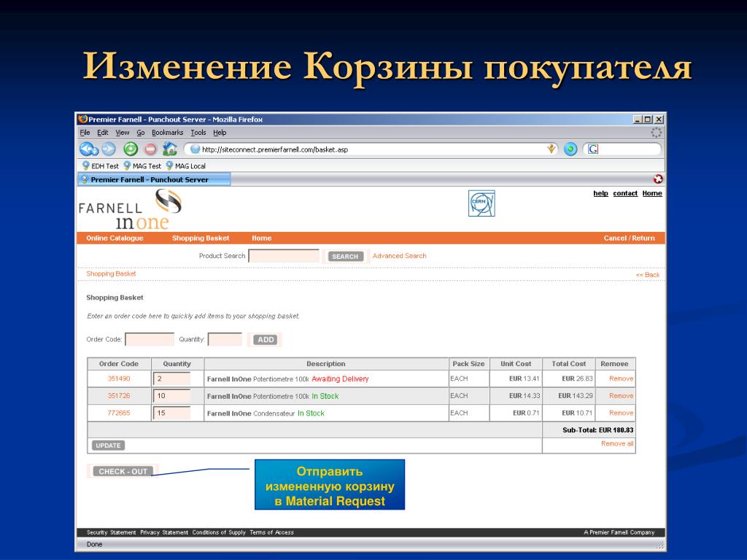Open the EDH Test bookmark
This screenshot has height=560, width=747.
click(101, 166)
